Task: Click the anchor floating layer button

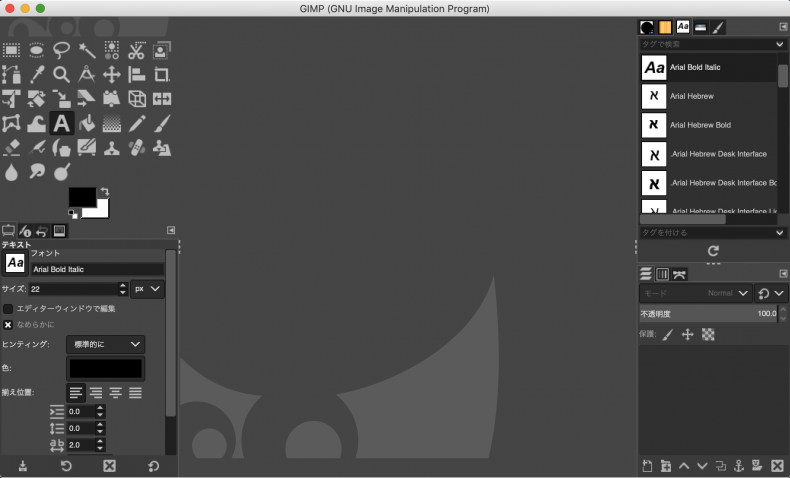Action: click(739, 466)
